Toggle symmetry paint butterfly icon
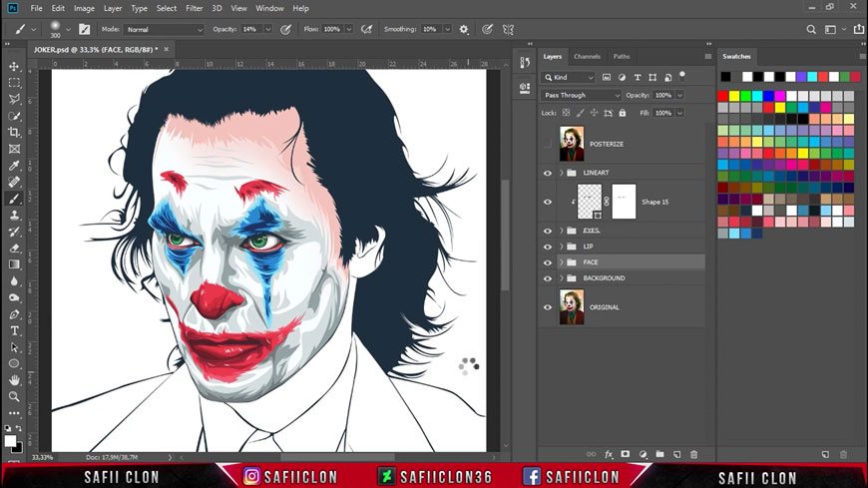This screenshot has width=868, height=488. point(508,29)
